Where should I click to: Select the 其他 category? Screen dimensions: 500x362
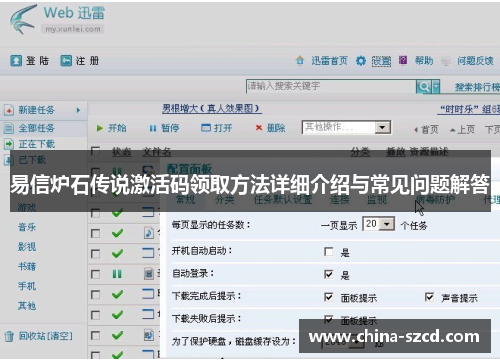[x=27, y=306]
